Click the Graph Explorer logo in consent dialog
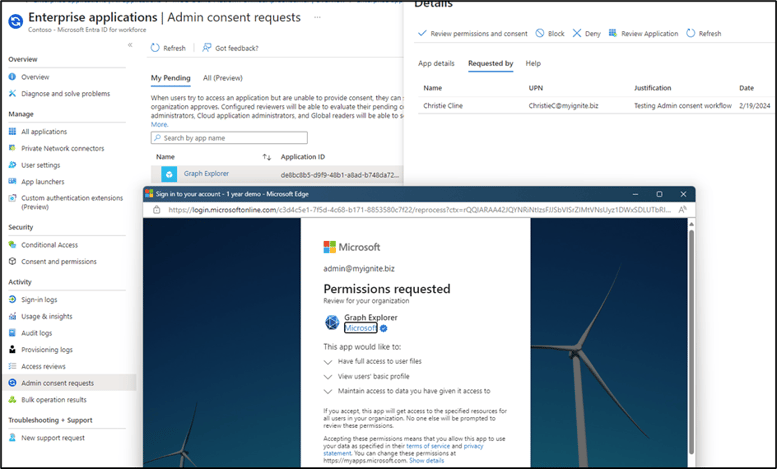Image resolution: width=777 pixels, height=469 pixels. (332, 323)
